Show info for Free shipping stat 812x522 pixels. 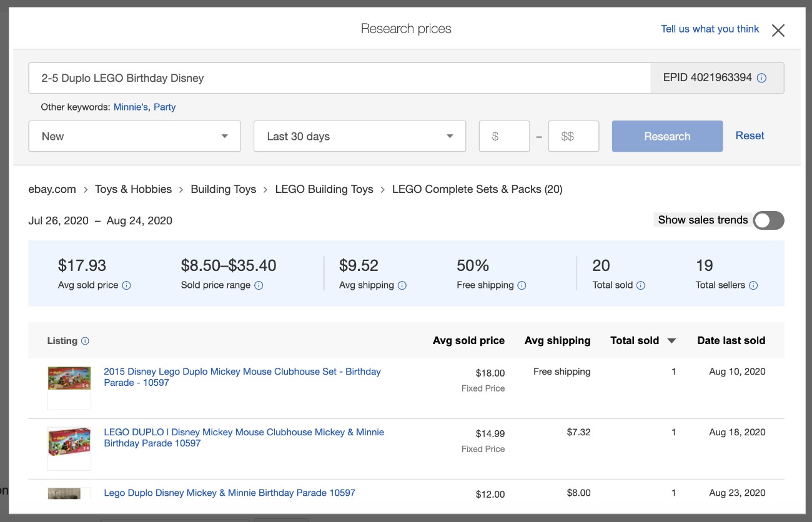tap(522, 285)
